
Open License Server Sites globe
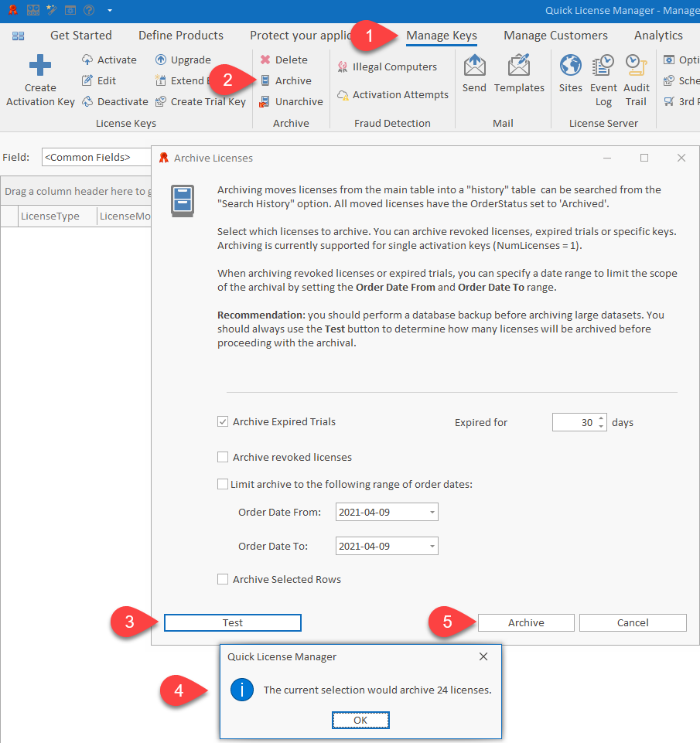(571, 74)
